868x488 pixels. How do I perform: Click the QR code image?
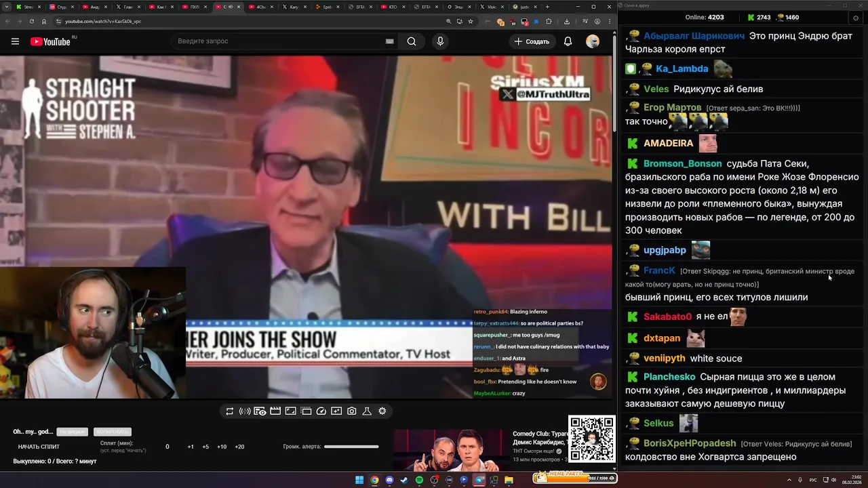click(x=591, y=439)
